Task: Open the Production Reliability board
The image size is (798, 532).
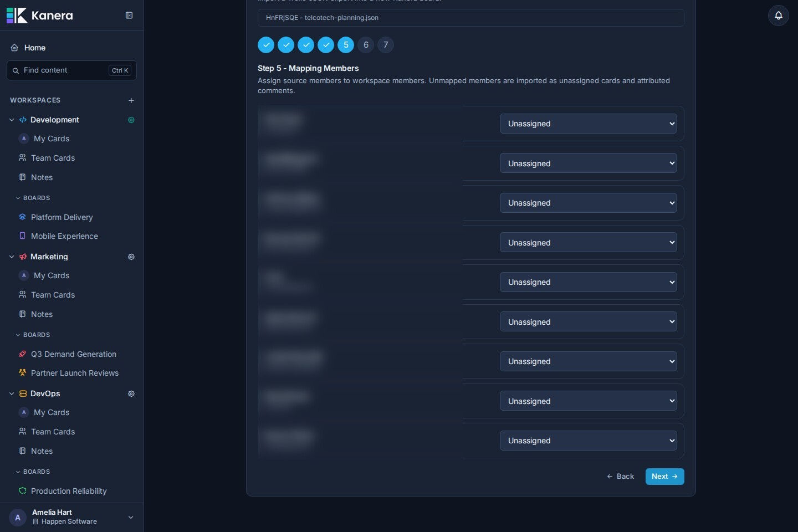Action: click(69, 491)
